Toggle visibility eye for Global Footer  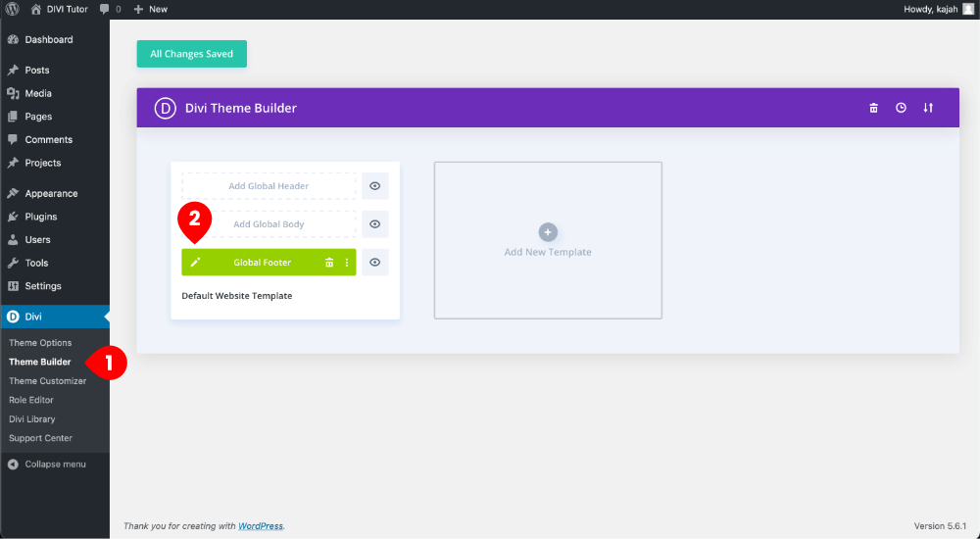(375, 263)
